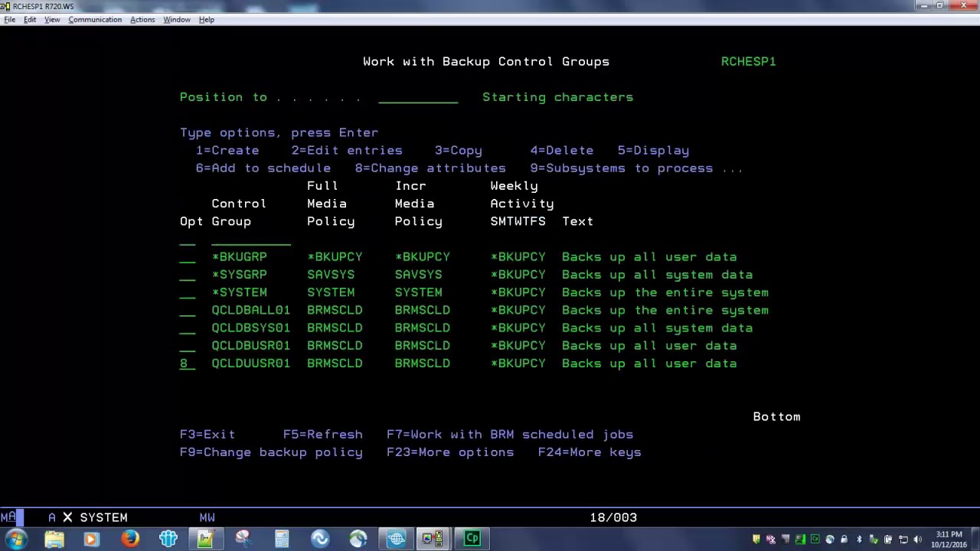Click the Position to input field
Screen dimensions: 980x551
(x=418, y=97)
